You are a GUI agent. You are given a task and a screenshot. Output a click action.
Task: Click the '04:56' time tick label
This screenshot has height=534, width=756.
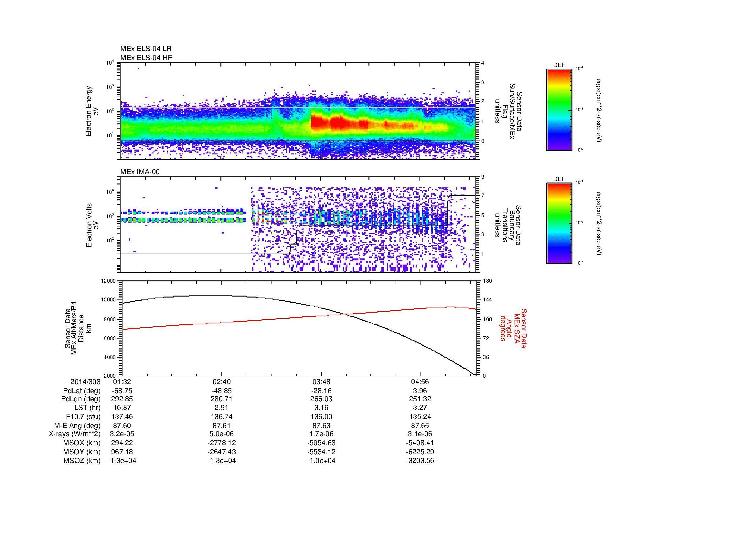(420, 382)
